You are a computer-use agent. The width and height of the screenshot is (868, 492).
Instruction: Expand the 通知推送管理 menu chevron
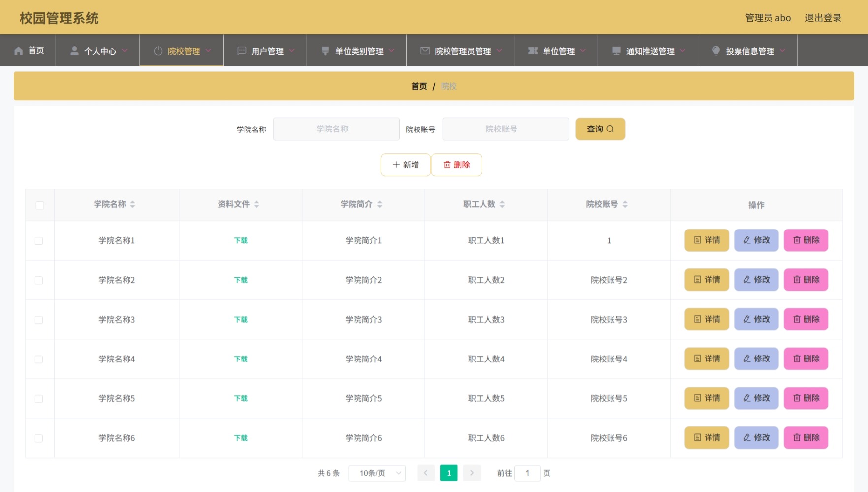coord(683,51)
